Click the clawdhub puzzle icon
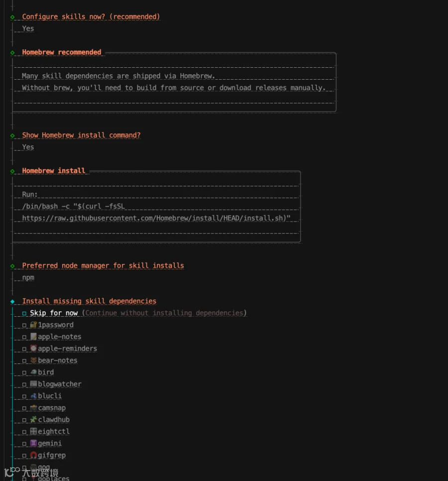The image size is (448, 481). [x=33, y=419]
